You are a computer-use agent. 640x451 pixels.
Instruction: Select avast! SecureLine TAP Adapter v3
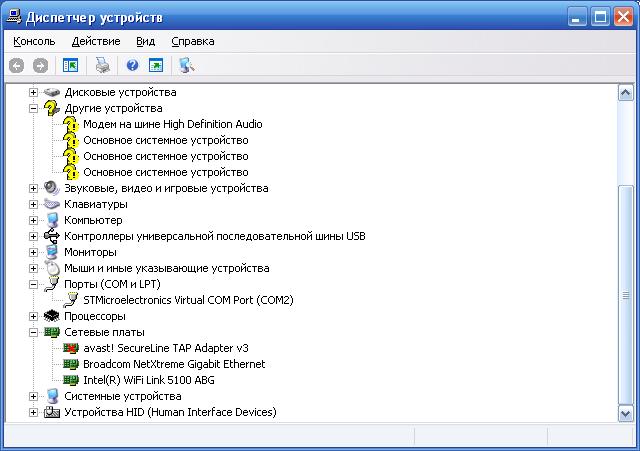(165, 348)
